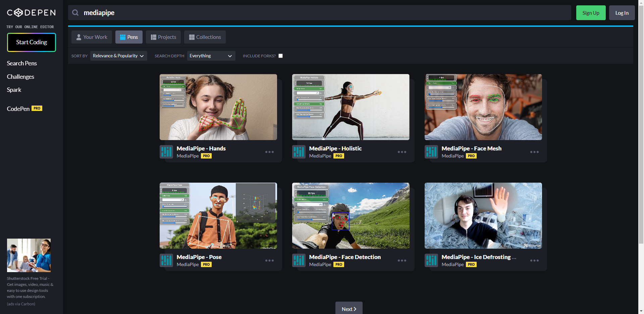Open more options for MediaPipe - Holistic

coord(402,152)
